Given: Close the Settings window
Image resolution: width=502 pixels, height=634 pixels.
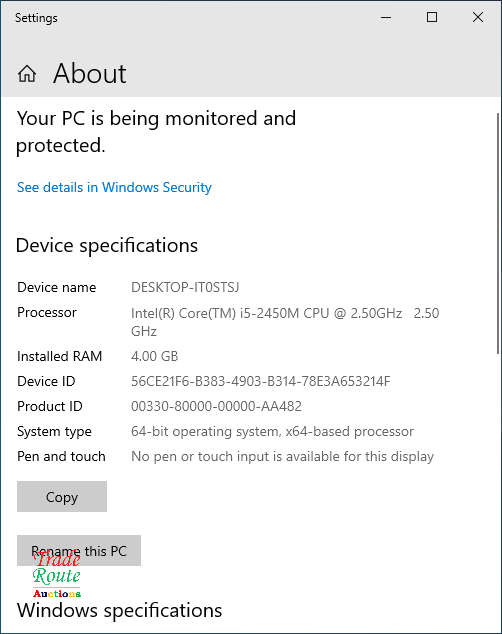Looking at the screenshot, I should [x=478, y=17].
